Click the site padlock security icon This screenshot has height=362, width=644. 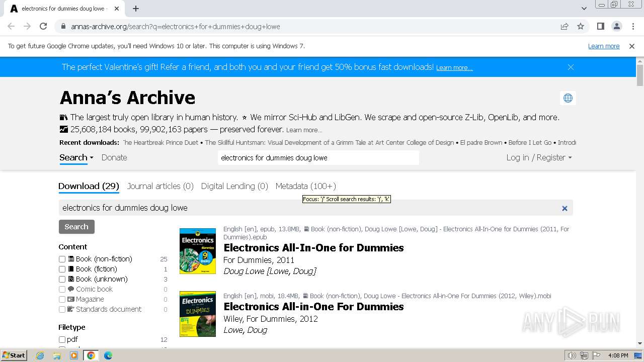point(63,26)
